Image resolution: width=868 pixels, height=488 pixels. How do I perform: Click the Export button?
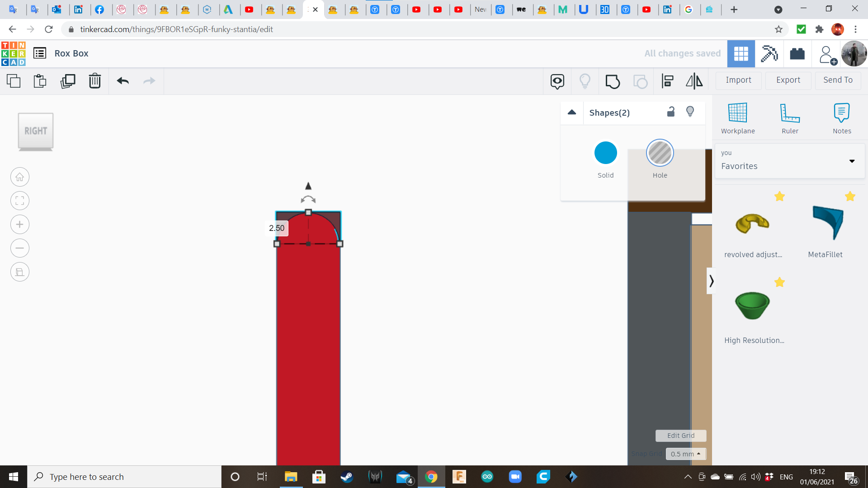788,80
